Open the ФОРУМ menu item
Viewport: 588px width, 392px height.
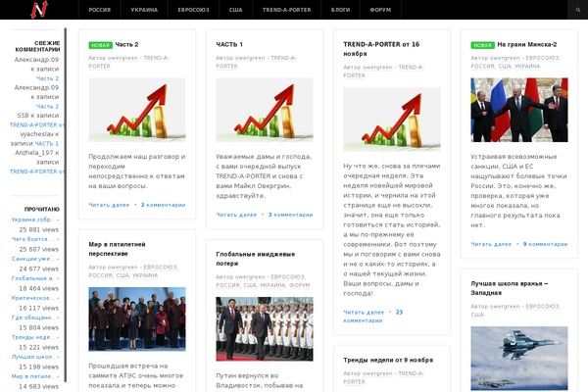380,10
